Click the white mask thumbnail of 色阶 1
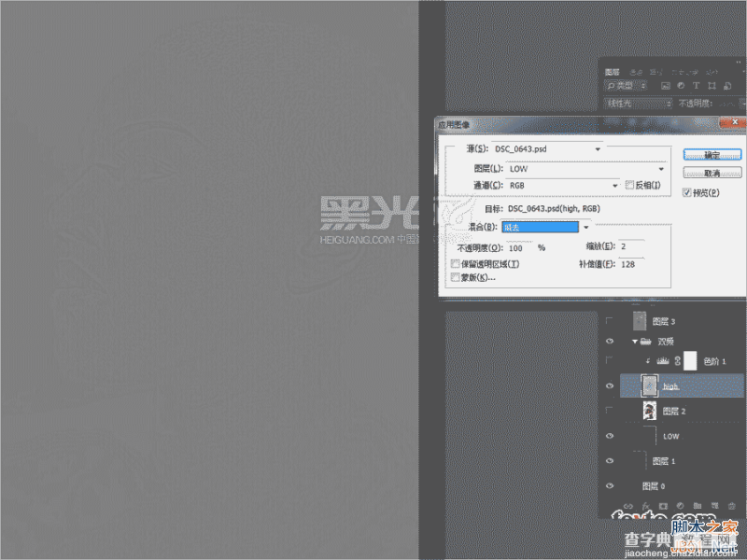The width and height of the screenshot is (747, 560). [690, 361]
